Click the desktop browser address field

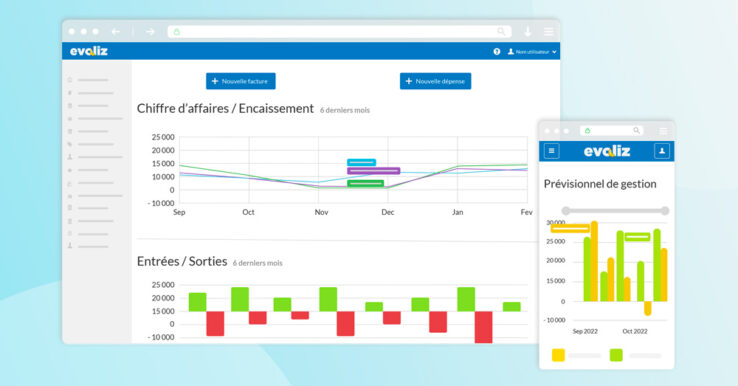point(339,32)
